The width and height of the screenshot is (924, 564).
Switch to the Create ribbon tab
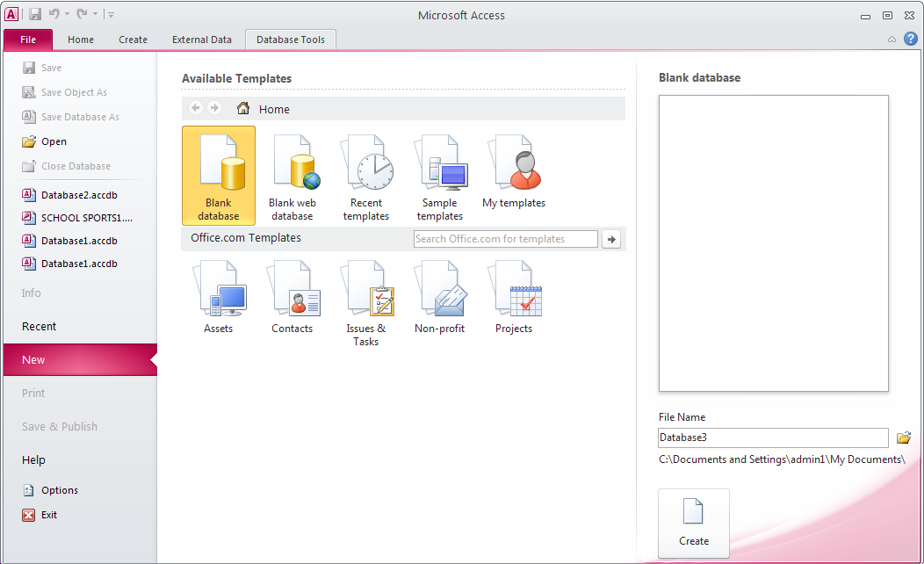(x=134, y=40)
